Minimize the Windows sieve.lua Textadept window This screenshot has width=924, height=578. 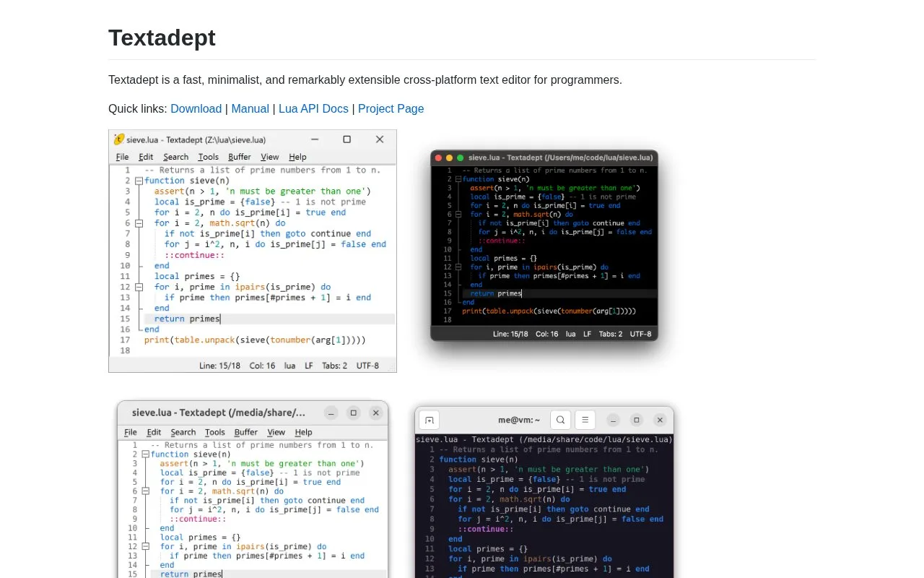315,139
